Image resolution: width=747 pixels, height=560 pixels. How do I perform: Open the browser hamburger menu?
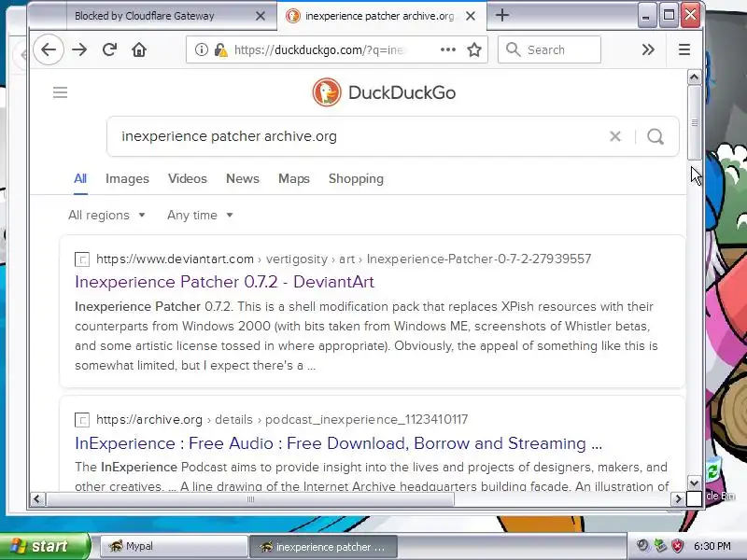point(684,49)
